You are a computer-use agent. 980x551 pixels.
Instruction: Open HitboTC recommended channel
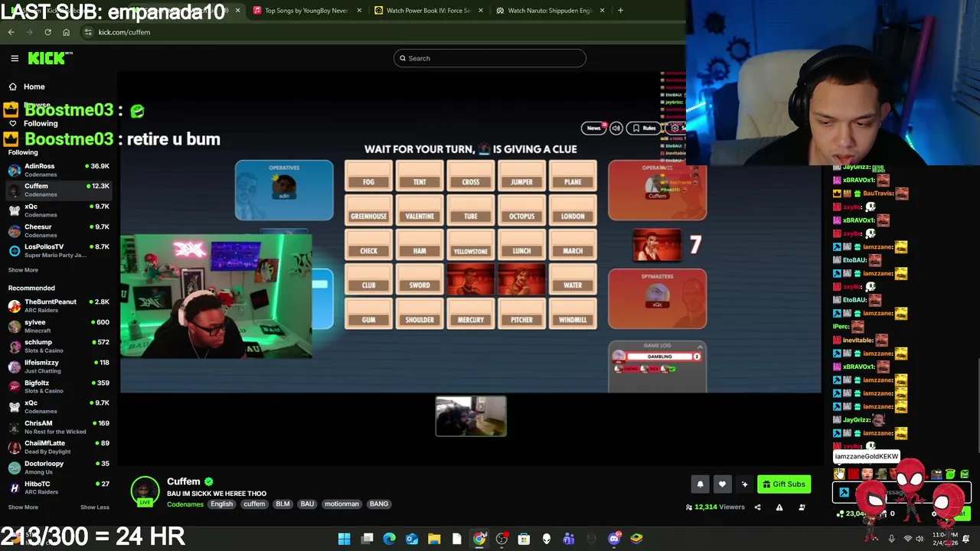click(59, 487)
